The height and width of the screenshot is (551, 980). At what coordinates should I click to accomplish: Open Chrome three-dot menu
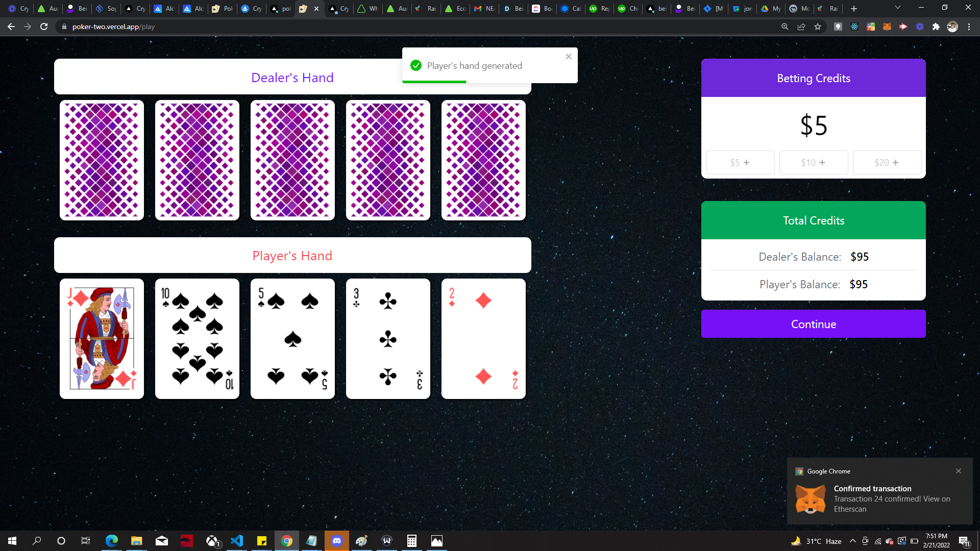coord(969,27)
